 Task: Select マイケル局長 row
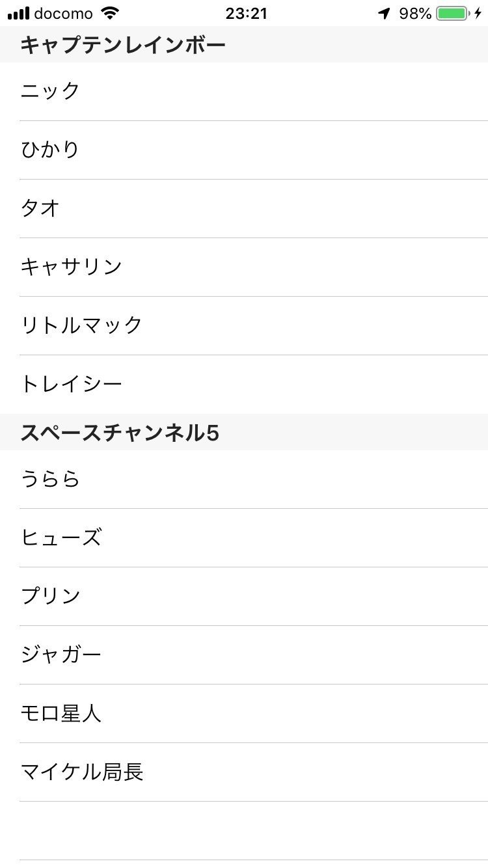[244, 772]
